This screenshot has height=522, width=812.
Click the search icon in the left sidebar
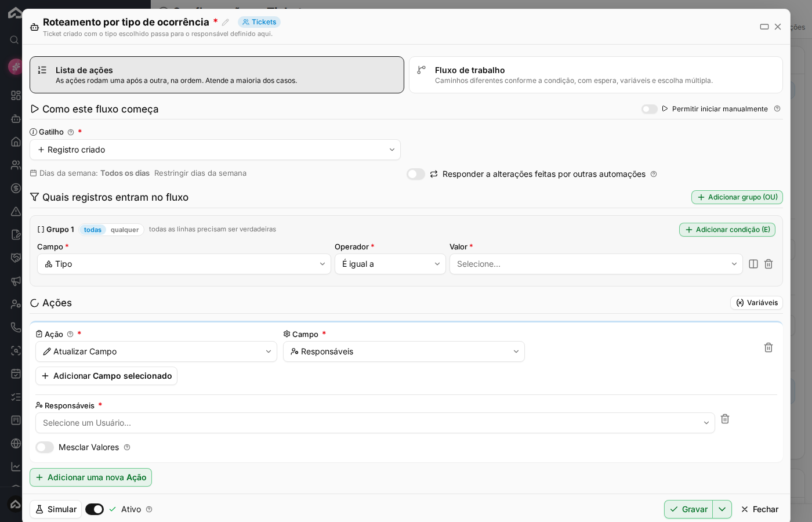pyautogui.click(x=14, y=39)
